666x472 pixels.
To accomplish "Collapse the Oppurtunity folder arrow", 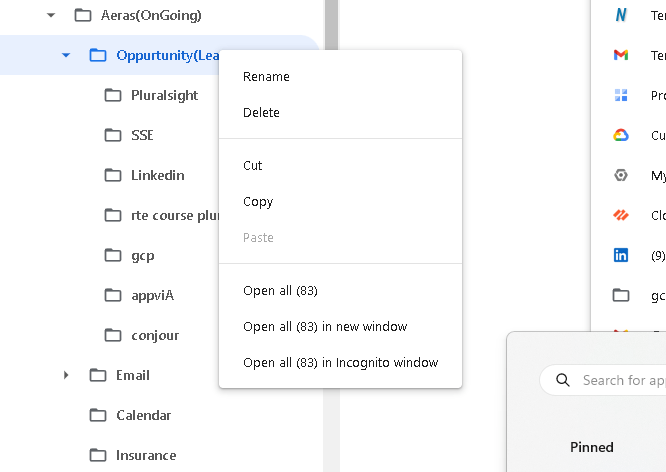I will [66, 55].
